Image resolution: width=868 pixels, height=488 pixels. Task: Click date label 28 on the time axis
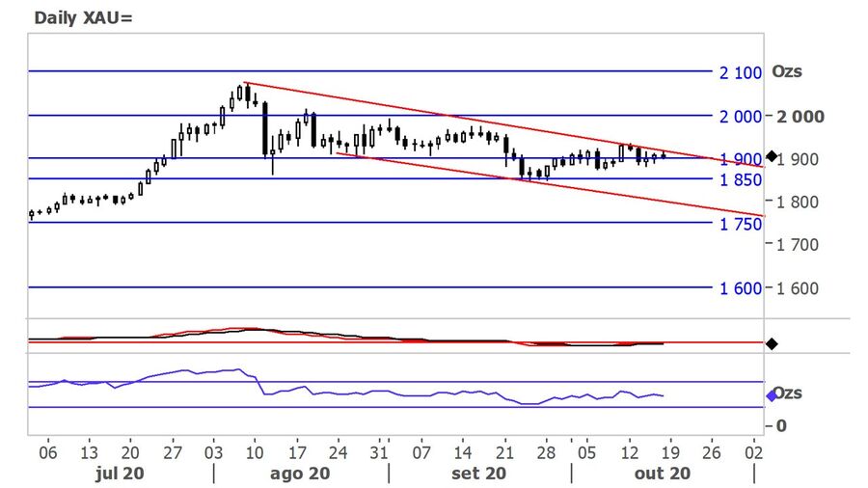click(546, 452)
